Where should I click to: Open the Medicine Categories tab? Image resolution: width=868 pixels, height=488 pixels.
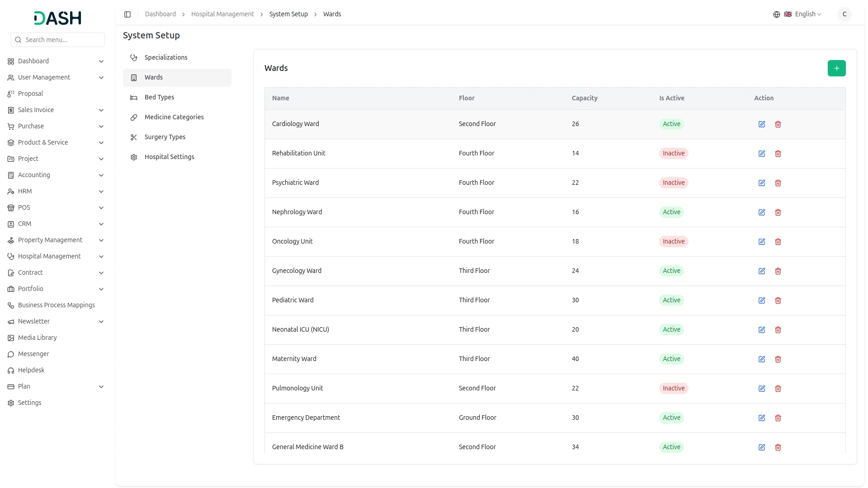(177, 117)
